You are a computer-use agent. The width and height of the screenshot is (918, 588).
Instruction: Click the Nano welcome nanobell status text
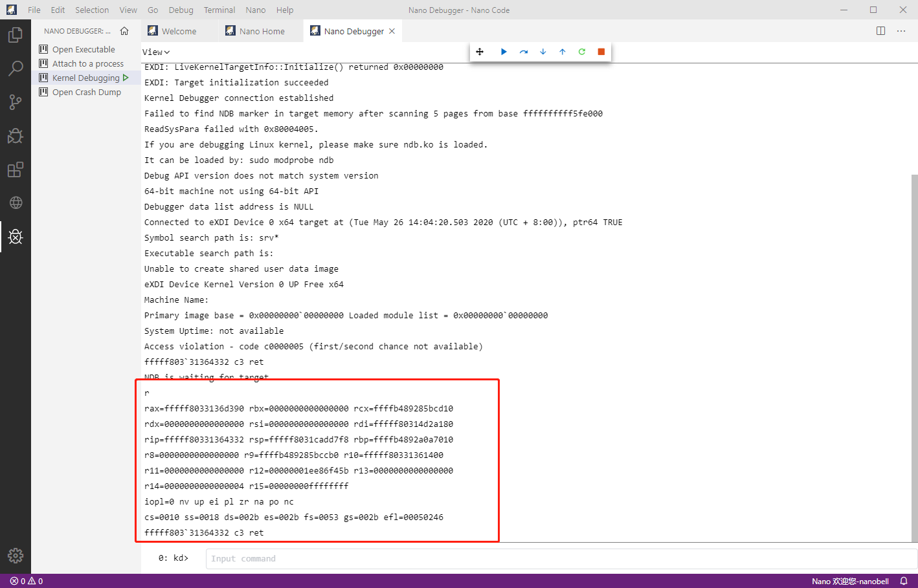coord(850,581)
